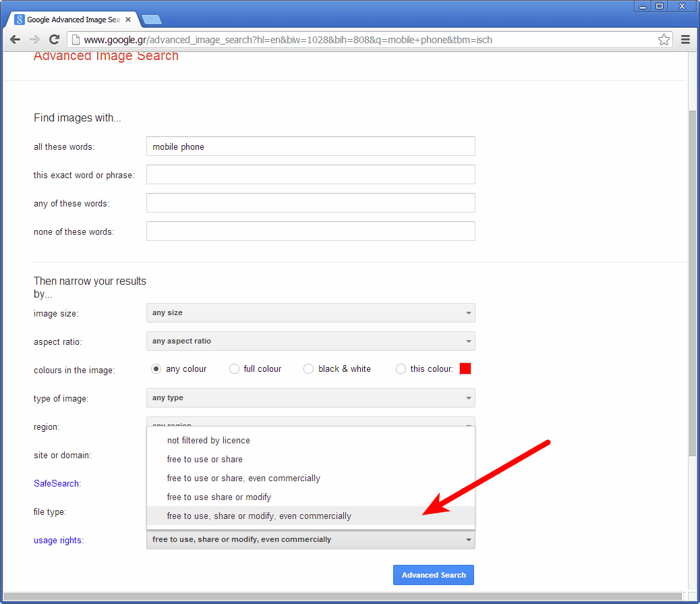
Task: Open the type of image dropdown
Action: click(x=311, y=398)
